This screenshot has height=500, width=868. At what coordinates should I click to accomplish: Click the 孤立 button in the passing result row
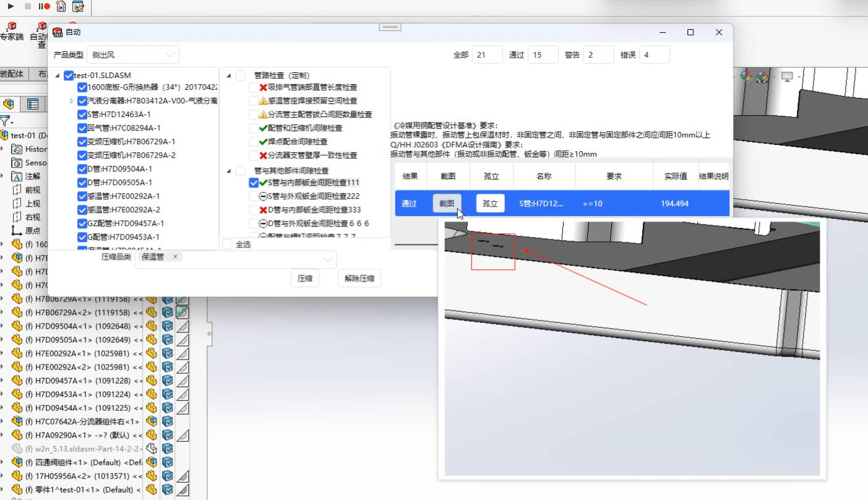(489, 203)
